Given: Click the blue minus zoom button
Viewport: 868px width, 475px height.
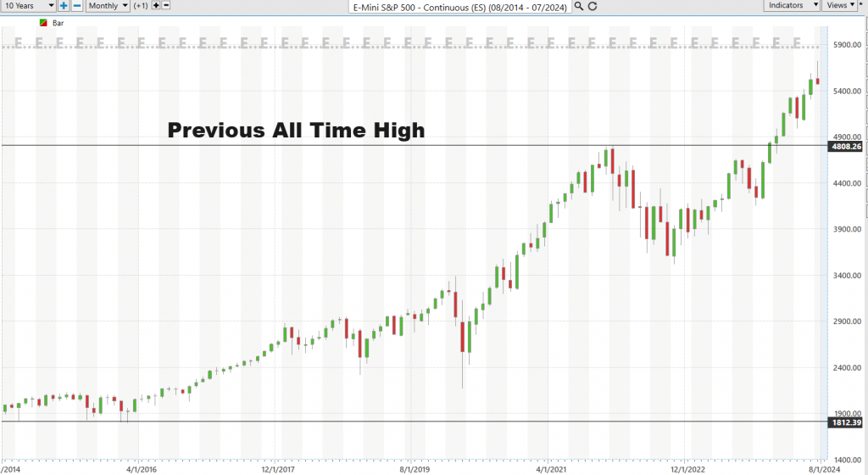Looking at the screenshot, I should point(77,6).
